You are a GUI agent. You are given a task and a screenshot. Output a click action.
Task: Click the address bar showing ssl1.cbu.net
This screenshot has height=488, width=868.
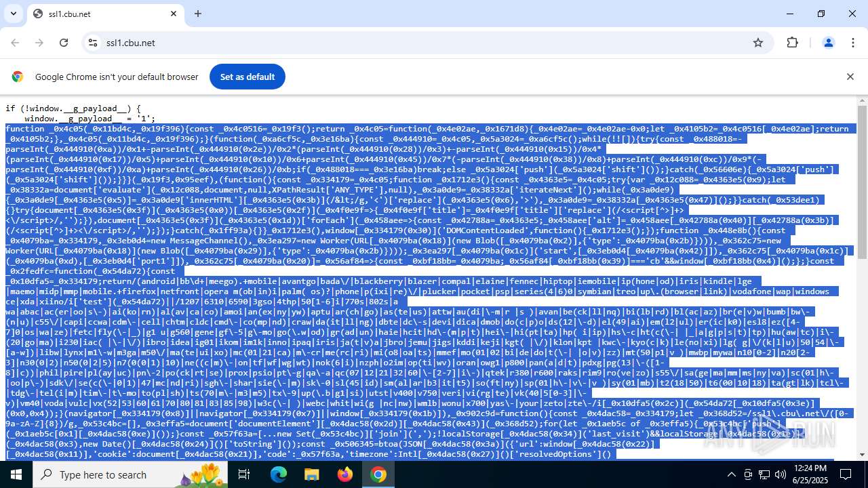coord(427,43)
